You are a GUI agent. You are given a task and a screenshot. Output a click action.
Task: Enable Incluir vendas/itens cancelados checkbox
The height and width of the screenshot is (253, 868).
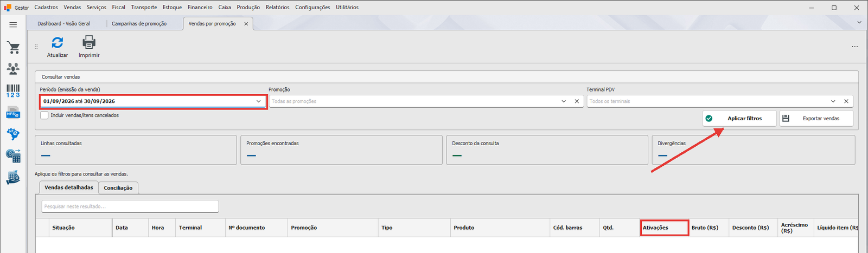(44, 115)
